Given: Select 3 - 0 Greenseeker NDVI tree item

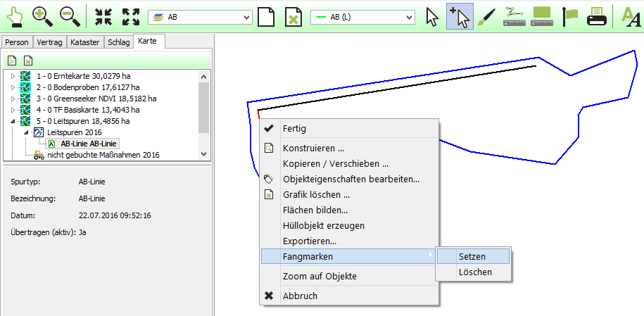Looking at the screenshot, I should point(96,99).
